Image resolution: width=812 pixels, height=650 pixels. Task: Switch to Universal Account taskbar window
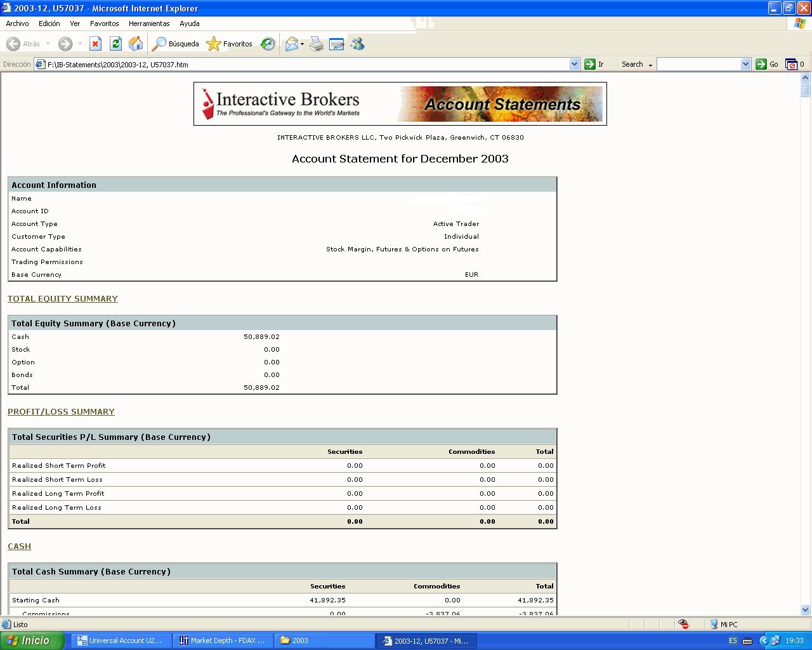[x=121, y=640]
